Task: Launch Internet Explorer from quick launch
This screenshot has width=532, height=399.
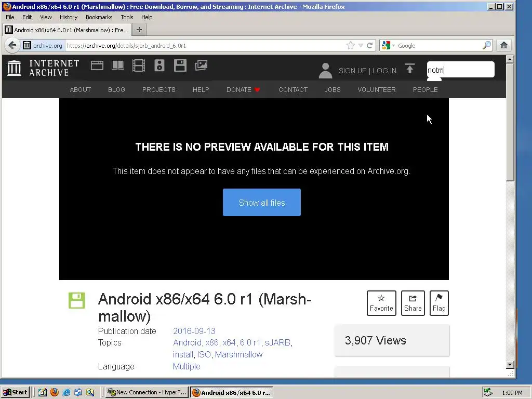Action: pos(66,392)
